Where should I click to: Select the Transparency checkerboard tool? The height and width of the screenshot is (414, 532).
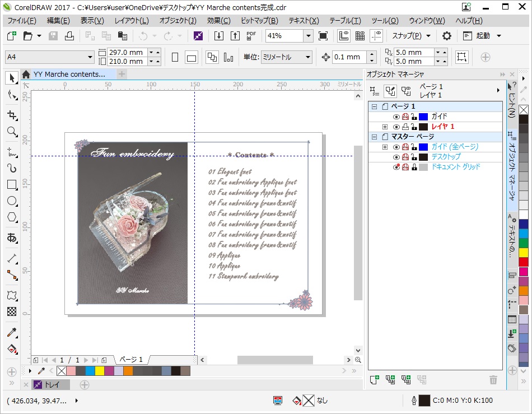[x=12, y=311]
